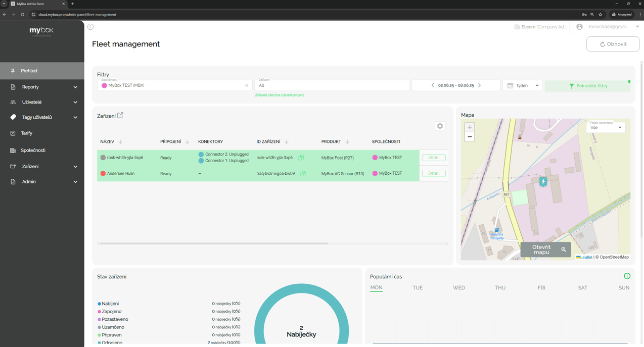The image size is (644, 347).
Task: Zoom in on the map
Action: tap(470, 127)
